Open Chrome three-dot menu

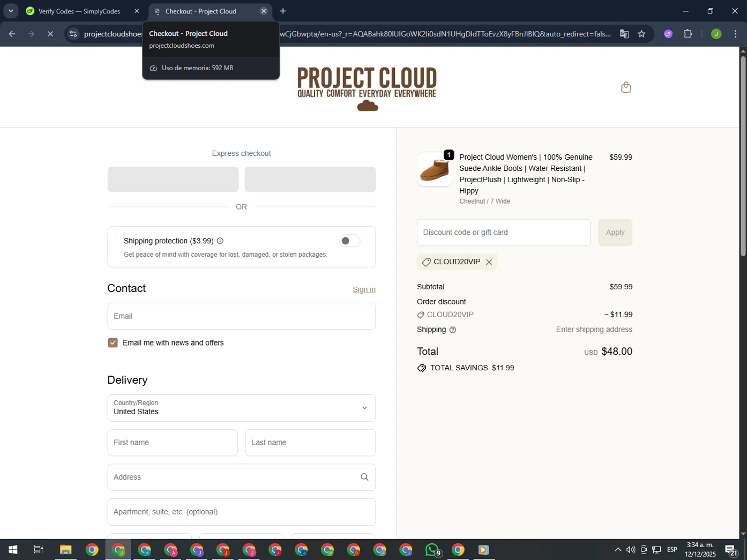click(736, 34)
